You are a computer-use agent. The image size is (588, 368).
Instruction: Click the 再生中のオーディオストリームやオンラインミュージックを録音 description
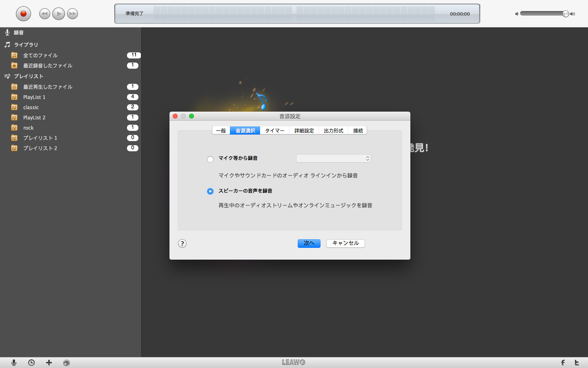pos(295,205)
